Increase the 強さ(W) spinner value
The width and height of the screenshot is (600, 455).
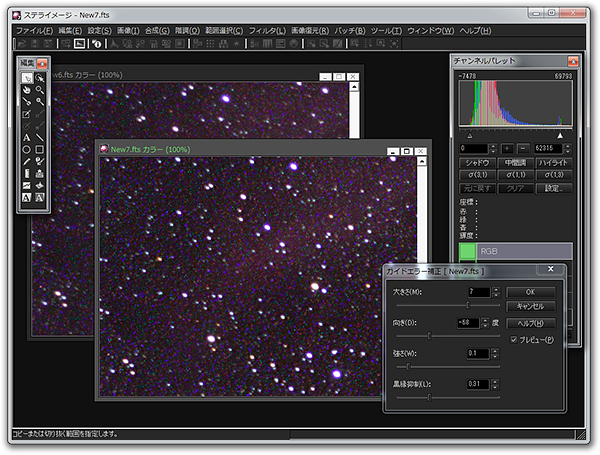[494, 350]
